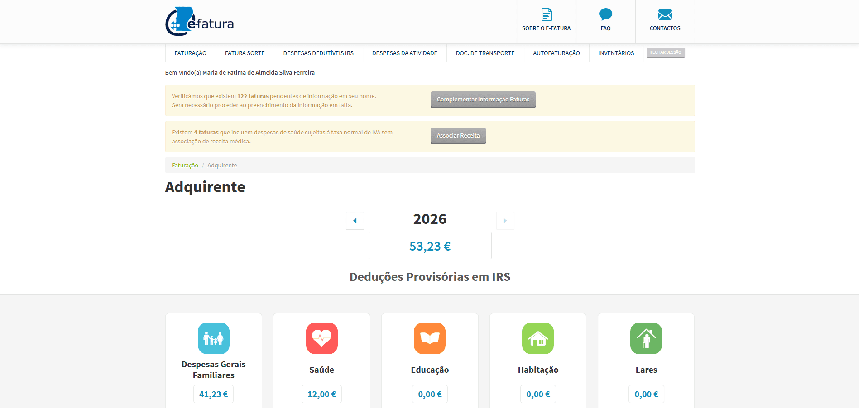
Task: Select the Lares category icon
Action: (646, 338)
